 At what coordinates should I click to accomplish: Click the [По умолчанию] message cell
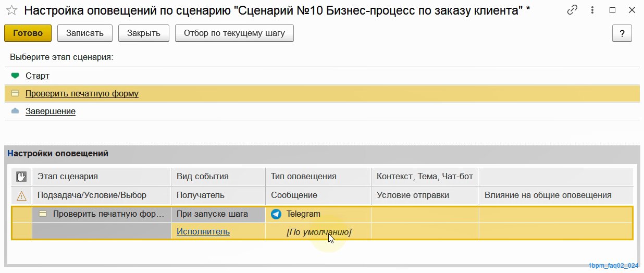319,232
